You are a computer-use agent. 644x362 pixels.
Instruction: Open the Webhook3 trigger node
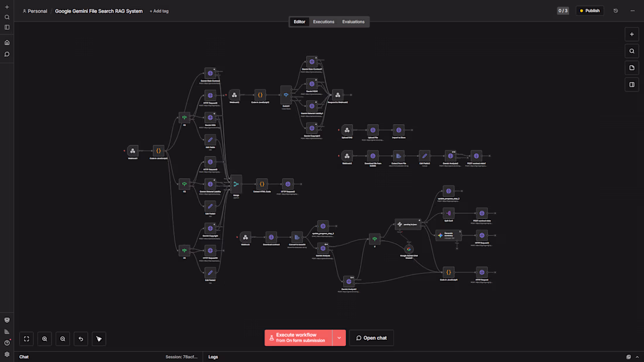(234, 95)
